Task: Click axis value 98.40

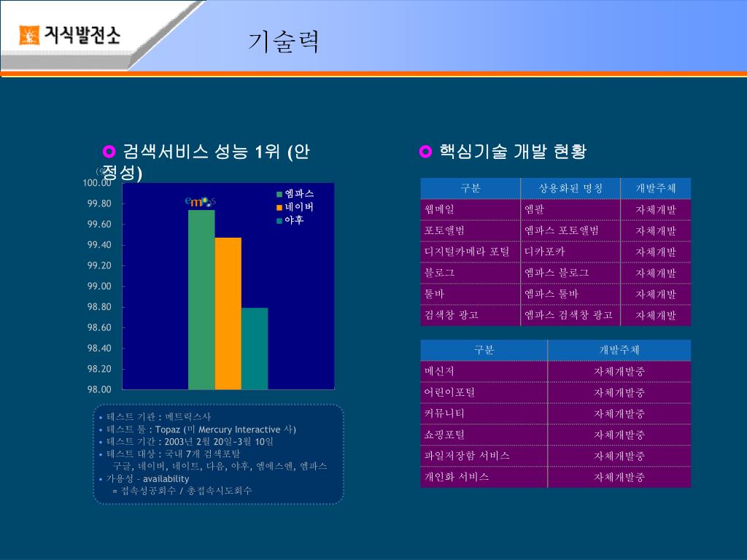Action: click(99, 348)
